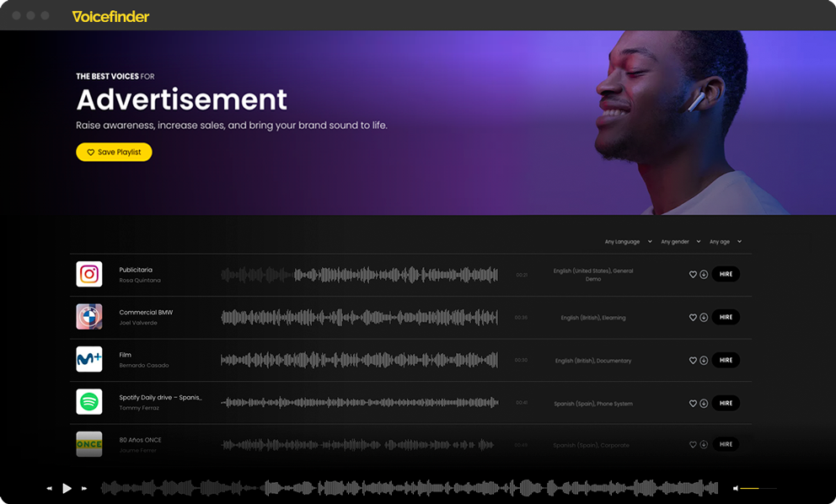The height and width of the screenshot is (504, 836).
Task: Click English (United States), General Demo tag
Action: (x=593, y=275)
